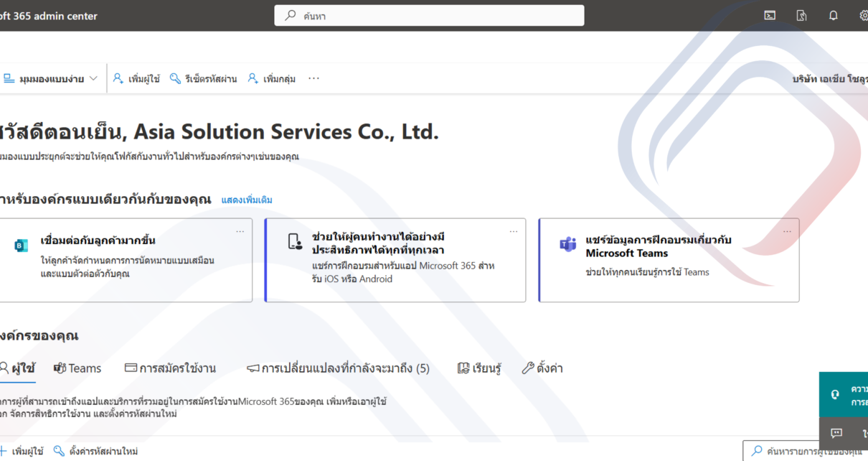Screen dimensions: 868x461
Task: Open Cloud Shell terminal icon in header
Action: pos(770,15)
